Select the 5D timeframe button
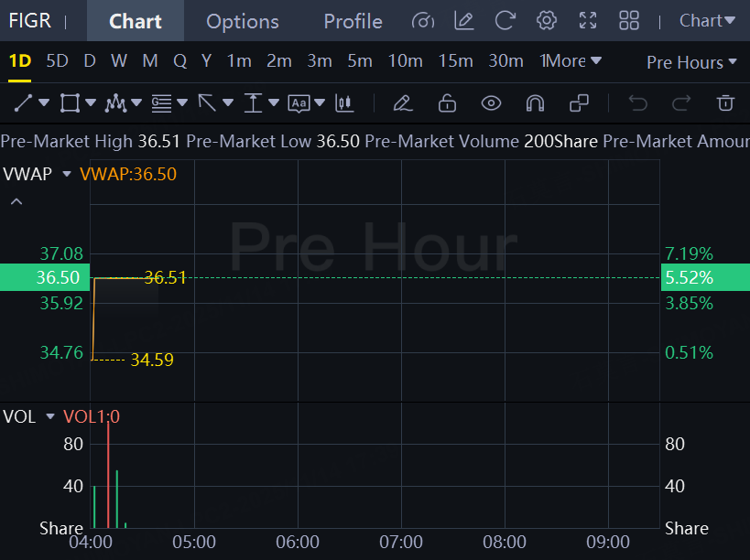The width and height of the screenshot is (750, 560). (58, 61)
